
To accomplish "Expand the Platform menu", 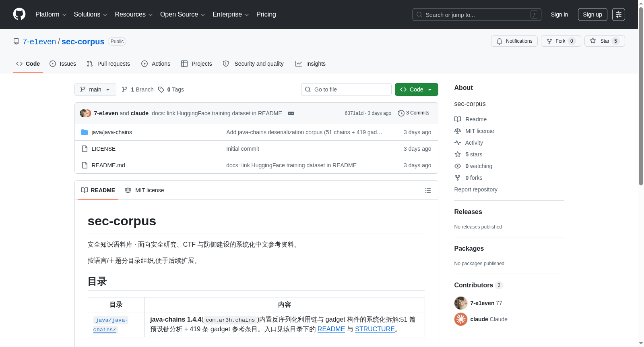I will pos(51,15).
